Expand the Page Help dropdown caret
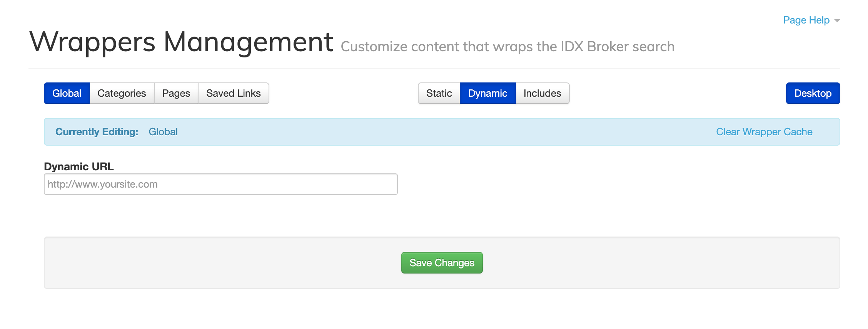This screenshot has height=329, width=868. pyautogui.click(x=837, y=21)
